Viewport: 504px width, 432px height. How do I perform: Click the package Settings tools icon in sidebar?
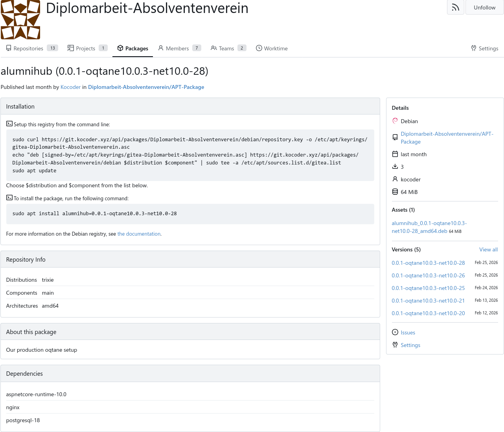[395, 345]
